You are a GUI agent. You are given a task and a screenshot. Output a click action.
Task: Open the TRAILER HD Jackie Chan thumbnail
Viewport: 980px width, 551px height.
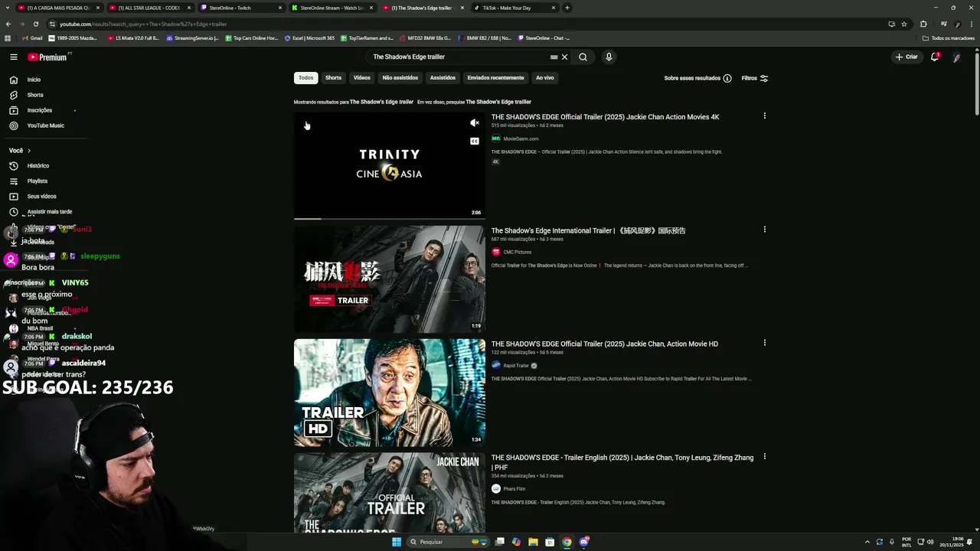390,393
